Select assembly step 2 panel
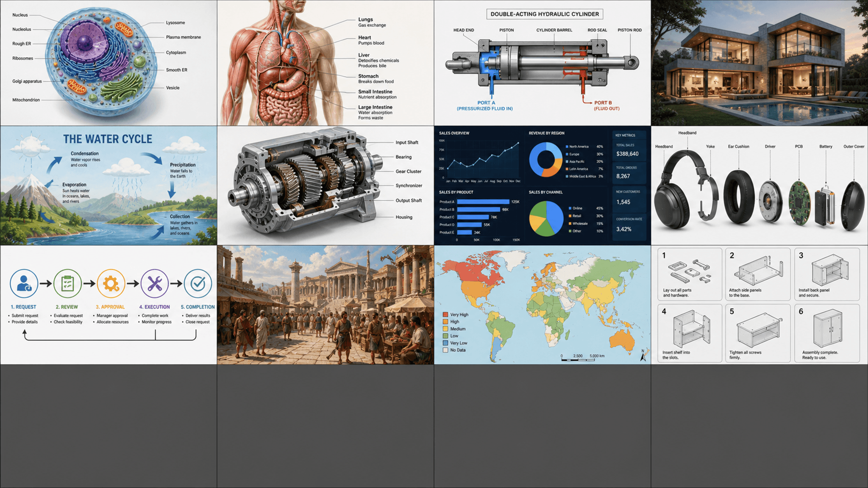This screenshot has width=868, height=488. pos(758,274)
